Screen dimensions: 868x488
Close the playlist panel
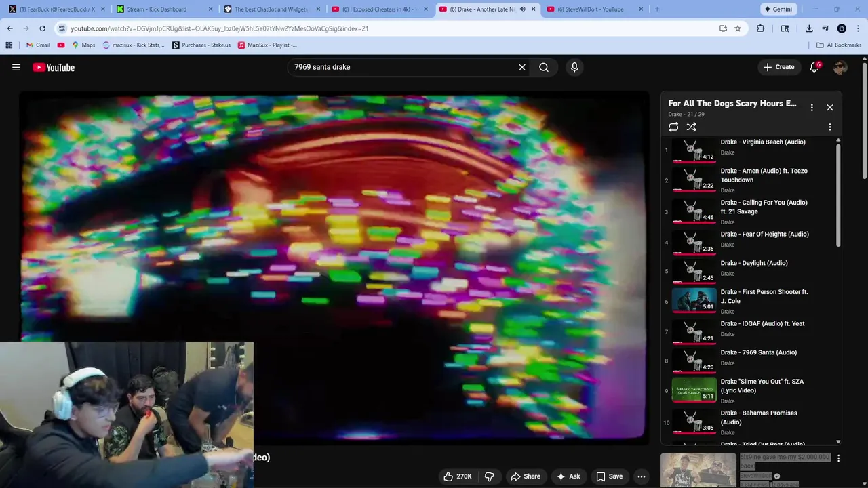coord(829,107)
